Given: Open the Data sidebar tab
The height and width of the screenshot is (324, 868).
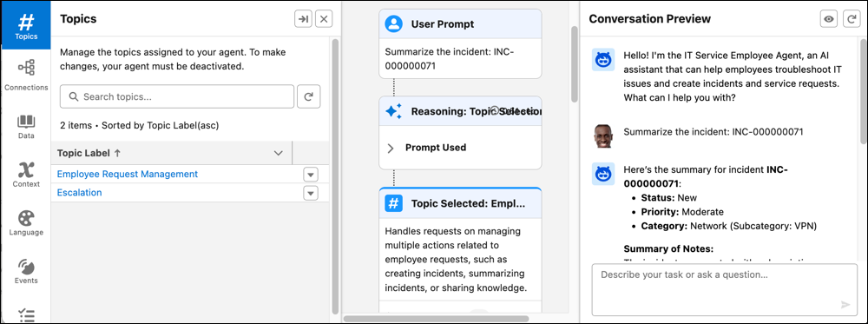Looking at the screenshot, I should 26,126.
